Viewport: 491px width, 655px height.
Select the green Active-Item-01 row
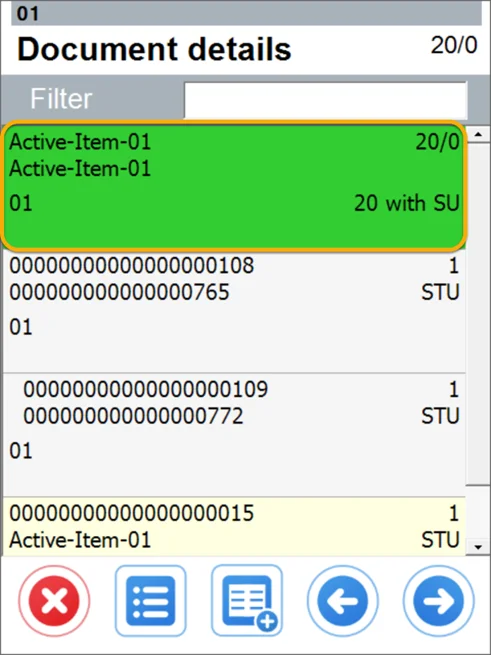pyautogui.click(x=234, y=186)
